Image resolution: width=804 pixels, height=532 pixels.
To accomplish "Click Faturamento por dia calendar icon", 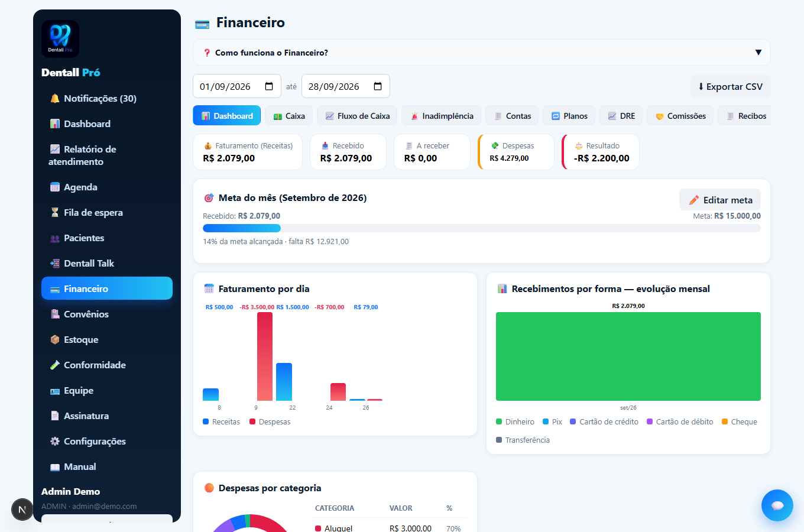I will click(x=209, y=288).
